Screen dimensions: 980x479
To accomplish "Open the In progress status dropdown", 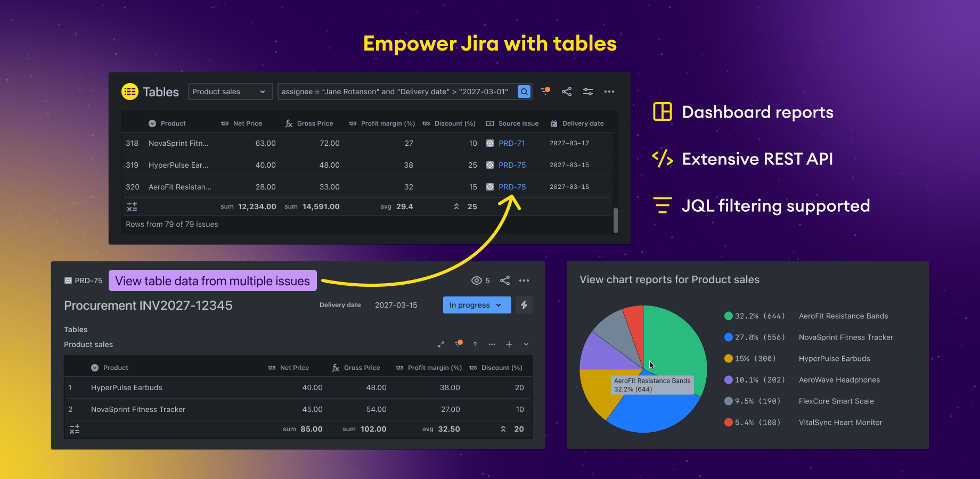I will pos(477,305).
